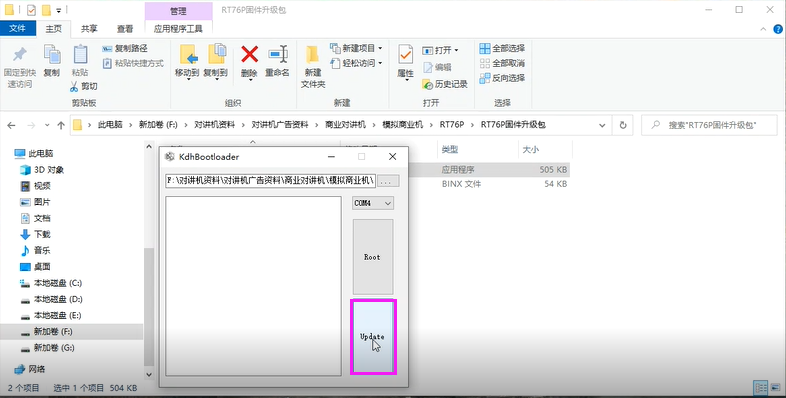
Task: Click the up-one-level arrow
Action: (61, 125)
